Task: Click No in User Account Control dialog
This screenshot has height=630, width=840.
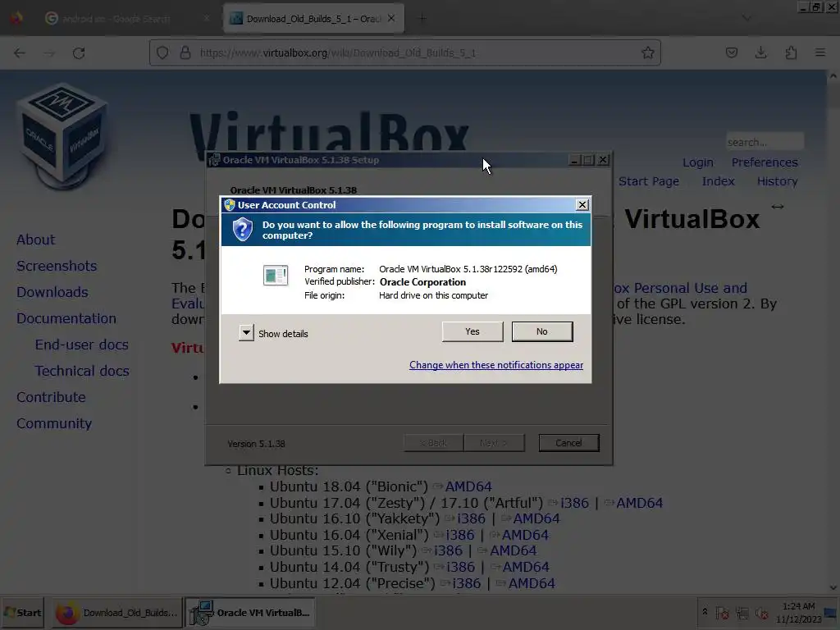Action: click(542, 331)
